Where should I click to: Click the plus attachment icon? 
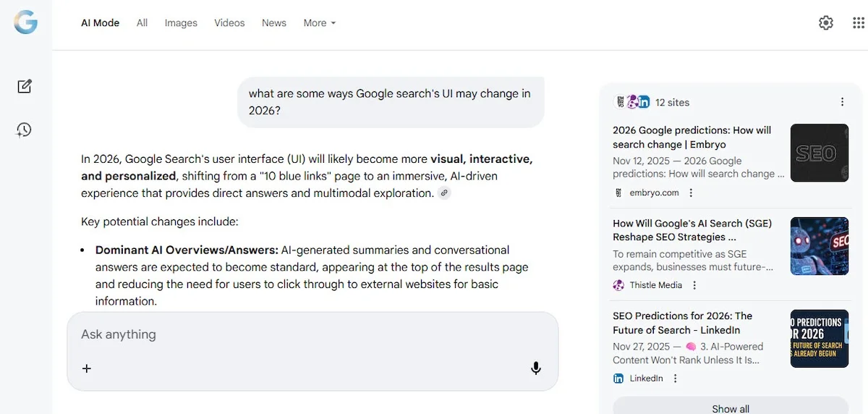click(x=87, y=368)
